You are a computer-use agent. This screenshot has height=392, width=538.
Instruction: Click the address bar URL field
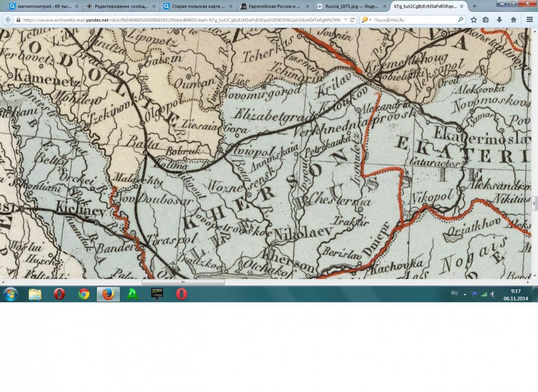pos(182,20)
